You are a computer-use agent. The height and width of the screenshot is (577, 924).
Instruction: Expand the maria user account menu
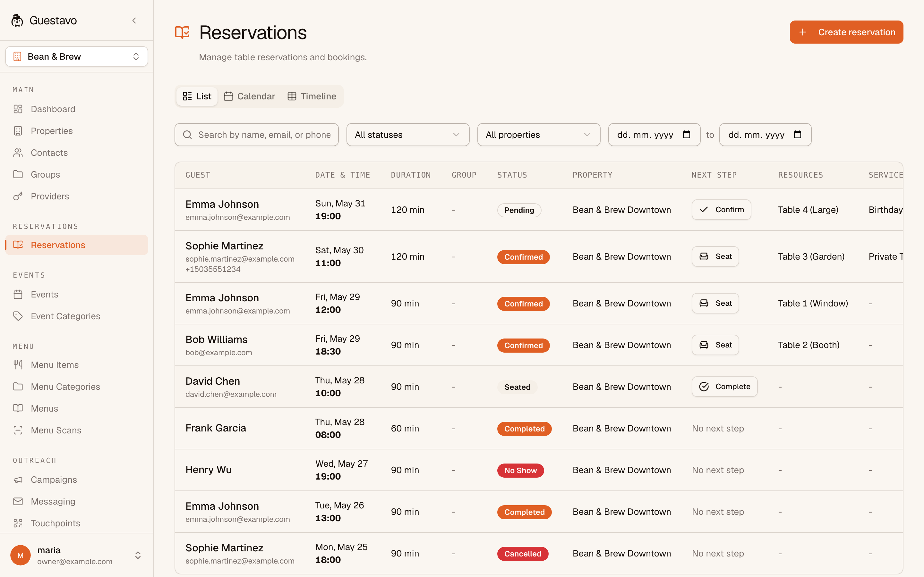77,555
